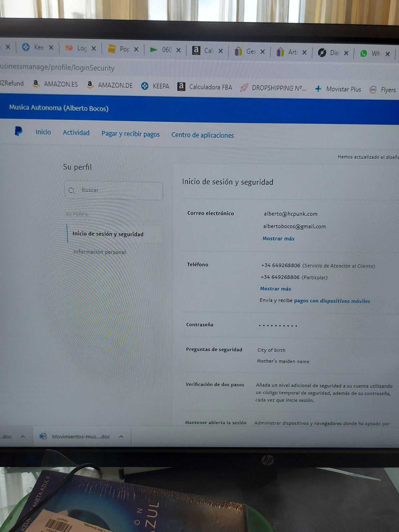Screen dimensions: 399x532
Task: Open pagos con dispositivos móviles link
Action: pyautogui.click(x=332, y=301)
